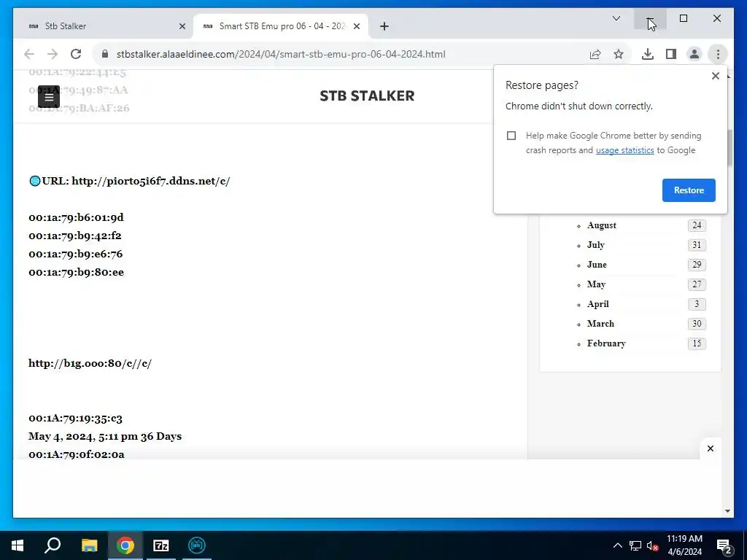This screenshot has width=747, height=560.
Task: View site security lock info
Action: (105, 54)
